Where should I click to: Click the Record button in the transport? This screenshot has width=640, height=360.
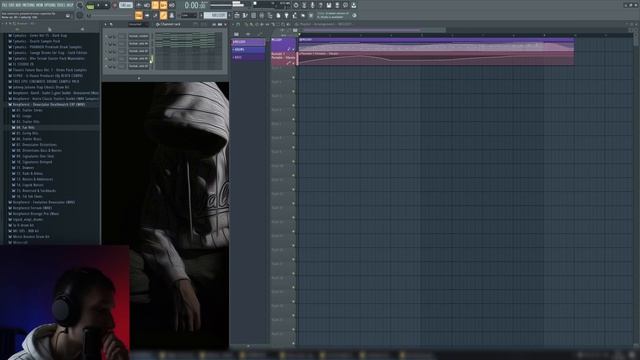point(115,5)
